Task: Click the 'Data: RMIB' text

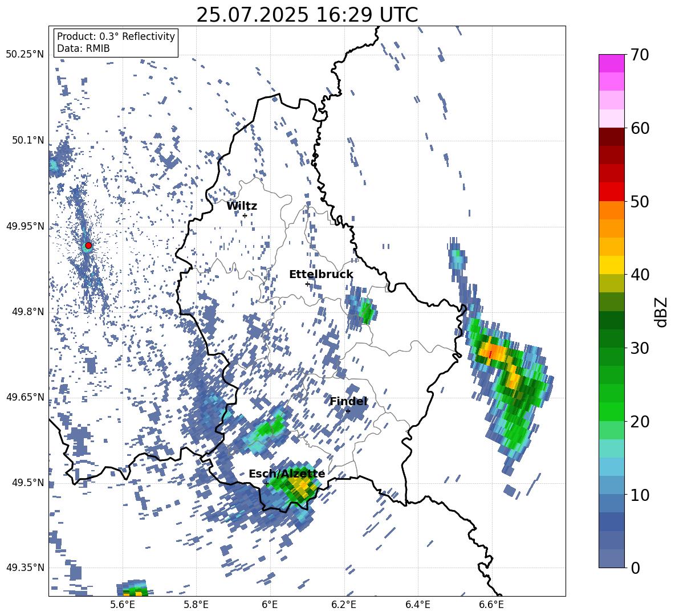Action: pos(83,48)
